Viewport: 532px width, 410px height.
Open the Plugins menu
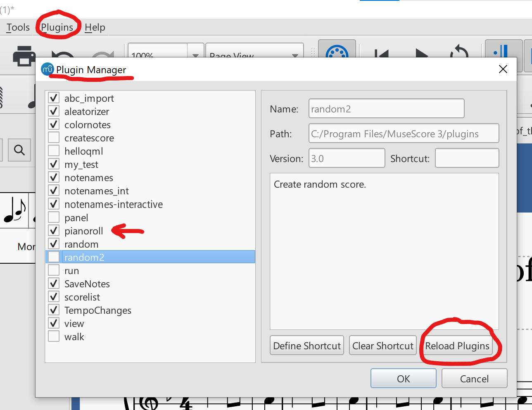point(57,27)
